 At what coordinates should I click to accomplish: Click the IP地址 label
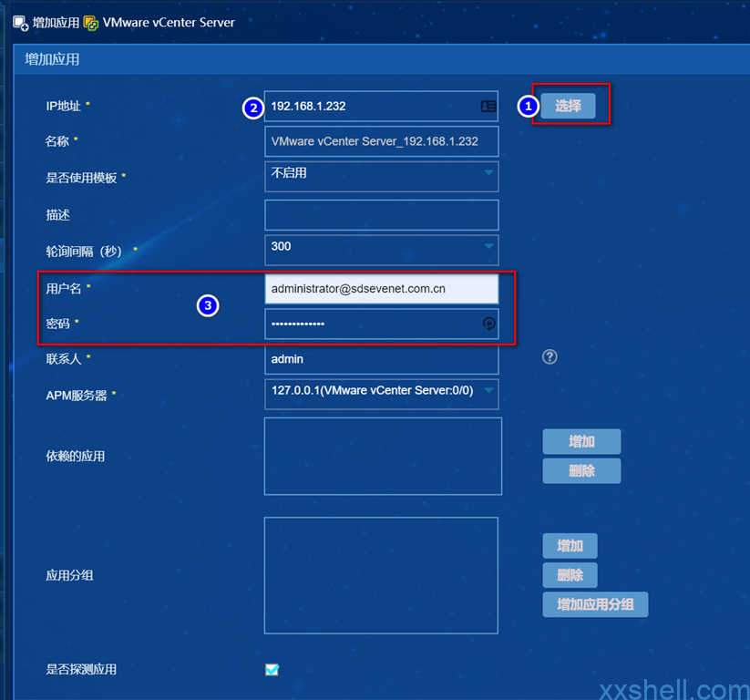pos(63,106)
